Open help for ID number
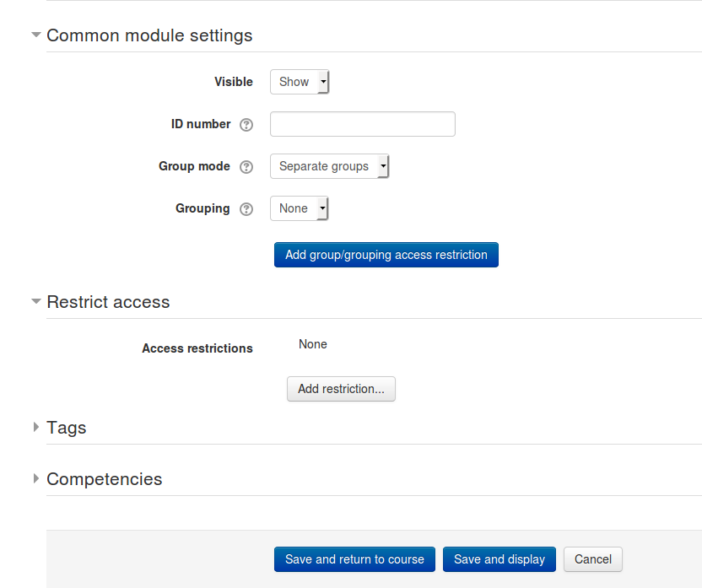This screenshot has width=702, height=588. [246, 124]
